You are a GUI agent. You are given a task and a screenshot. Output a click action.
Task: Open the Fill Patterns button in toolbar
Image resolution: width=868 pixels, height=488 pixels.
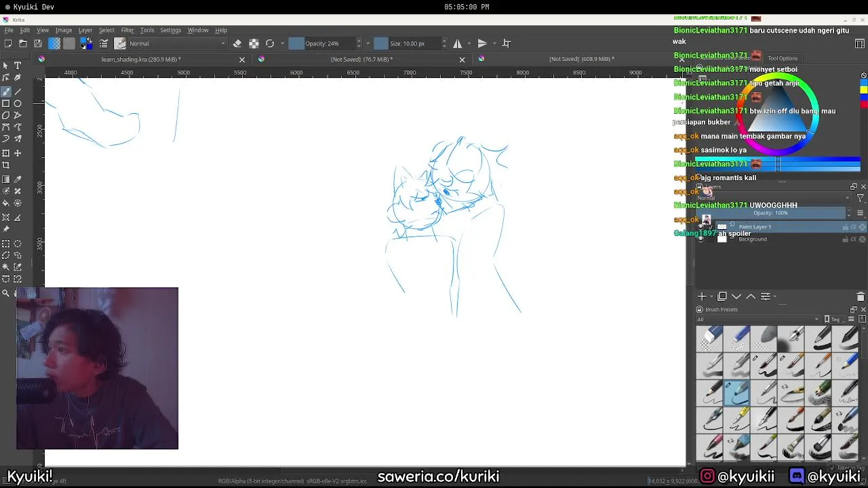[69, 43]
